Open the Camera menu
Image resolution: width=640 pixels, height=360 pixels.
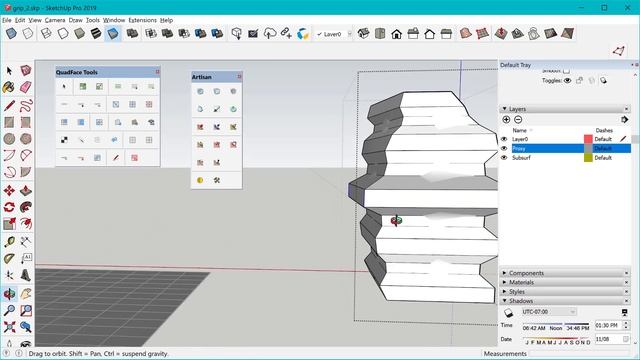[x=55, y=20]
